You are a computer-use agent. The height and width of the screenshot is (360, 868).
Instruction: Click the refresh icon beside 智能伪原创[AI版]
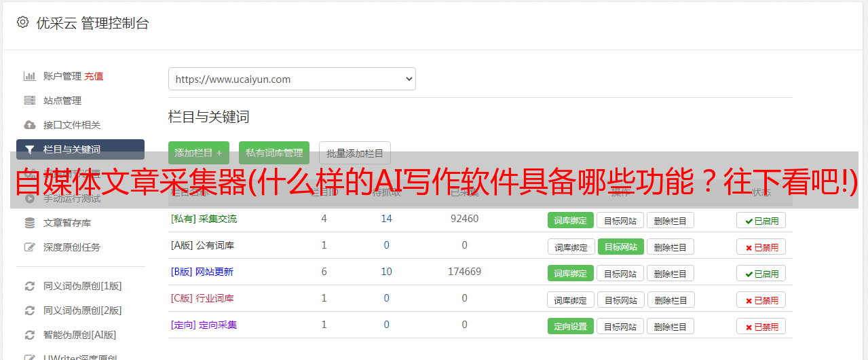click(x=30, y=335)
